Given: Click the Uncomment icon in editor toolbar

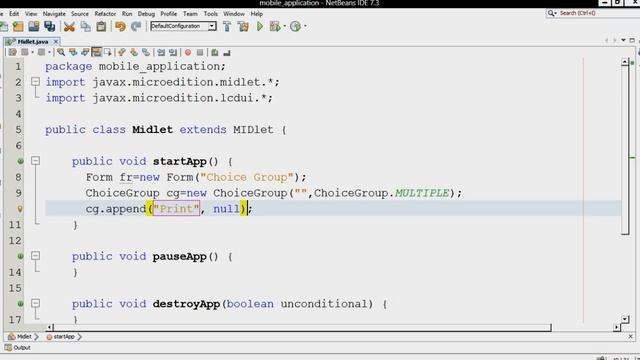Looking at the screenshot, I should (x=227, y=52).
